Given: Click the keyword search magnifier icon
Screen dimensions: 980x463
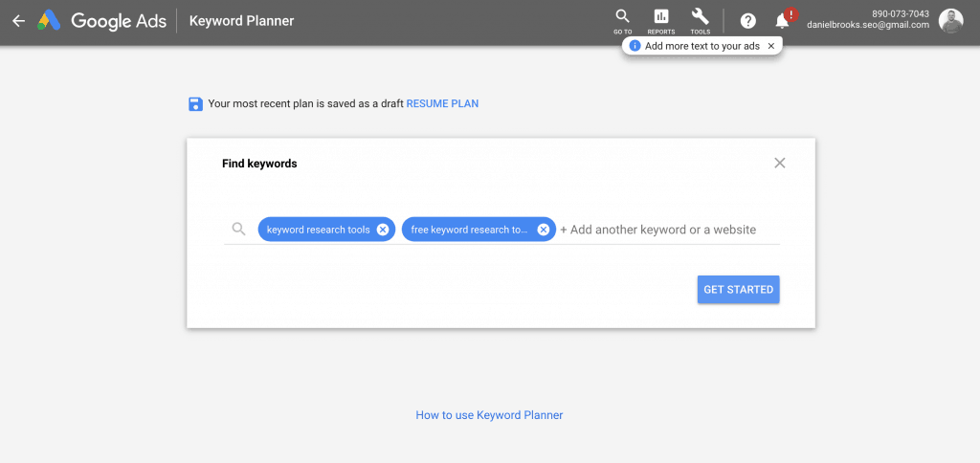Looking at the screenshot, I should pos(238,230).
